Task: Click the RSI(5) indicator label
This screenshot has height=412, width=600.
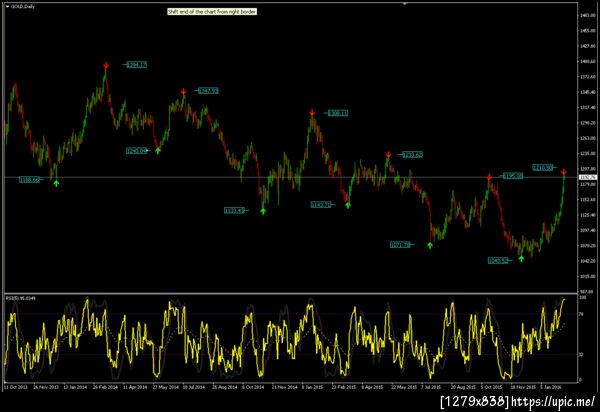Action: [20, 298]
